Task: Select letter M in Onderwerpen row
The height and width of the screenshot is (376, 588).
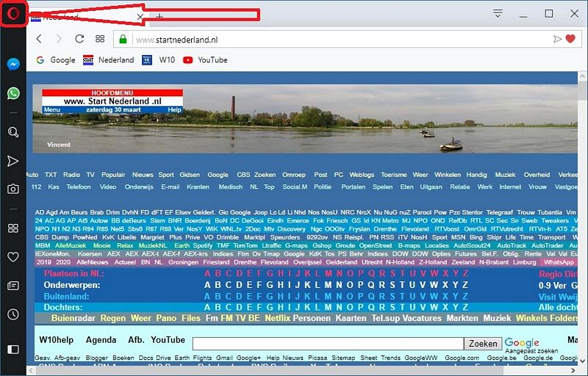Action: coord(328,285)
